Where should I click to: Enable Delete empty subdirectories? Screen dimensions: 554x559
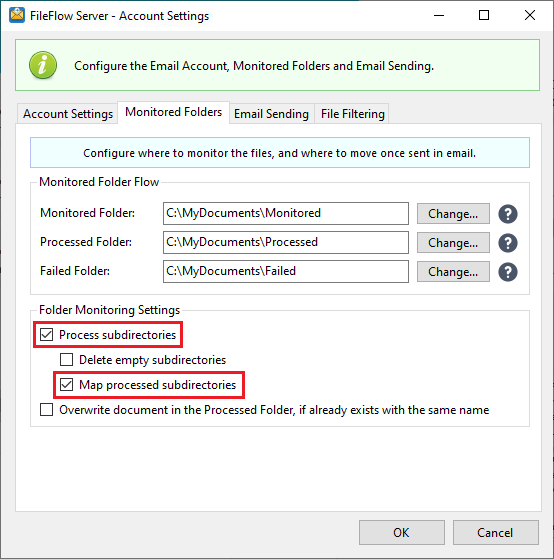[x=66, y=359]
